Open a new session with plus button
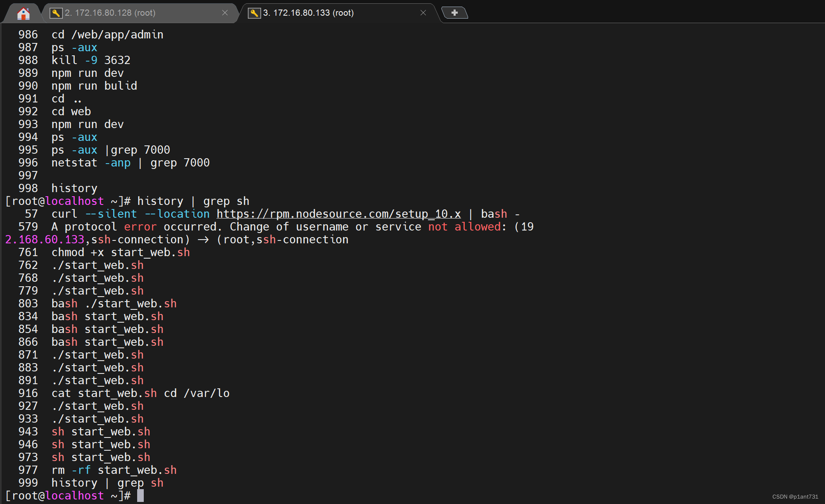 pos(454,13)
